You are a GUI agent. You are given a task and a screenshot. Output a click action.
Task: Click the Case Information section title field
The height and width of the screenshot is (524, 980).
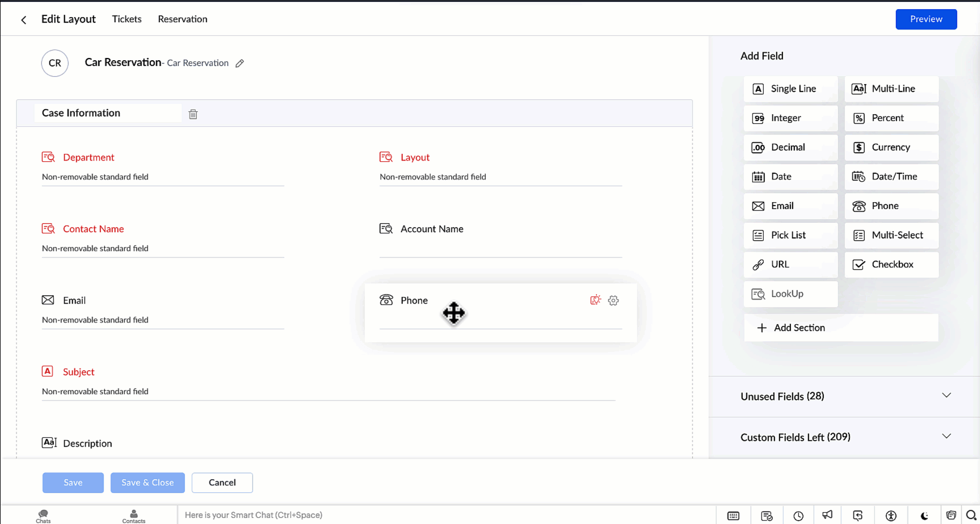coord(108,113)
